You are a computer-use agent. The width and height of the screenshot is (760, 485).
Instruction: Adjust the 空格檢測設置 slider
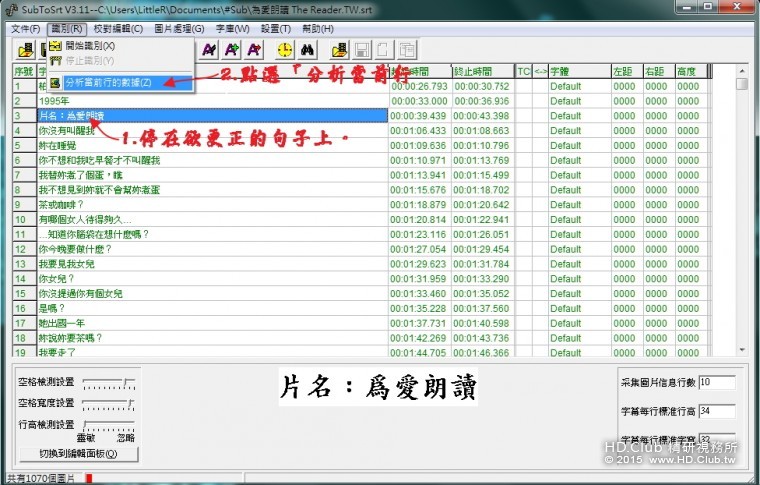click(109, 384)
